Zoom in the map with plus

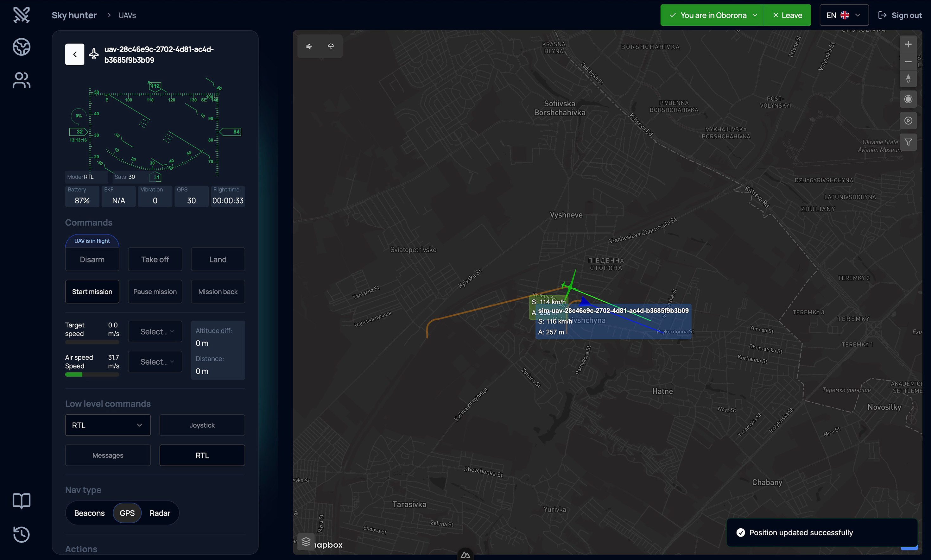pos(908,45)
